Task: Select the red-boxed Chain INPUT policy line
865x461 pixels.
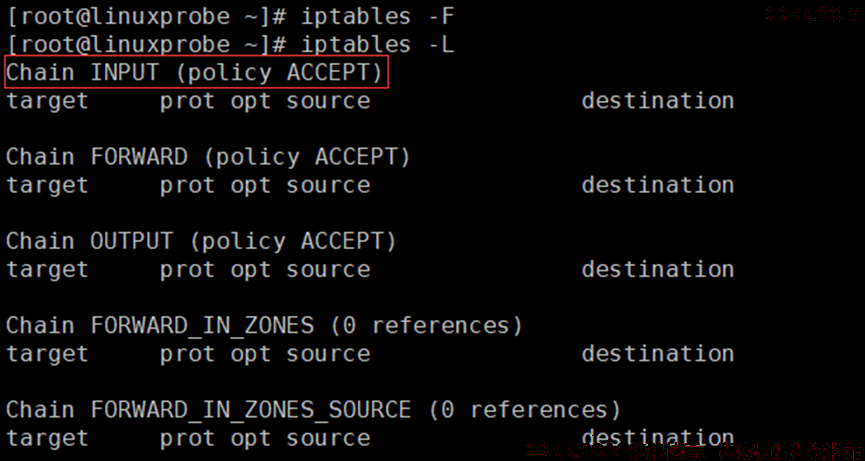Action: [197, 72]
